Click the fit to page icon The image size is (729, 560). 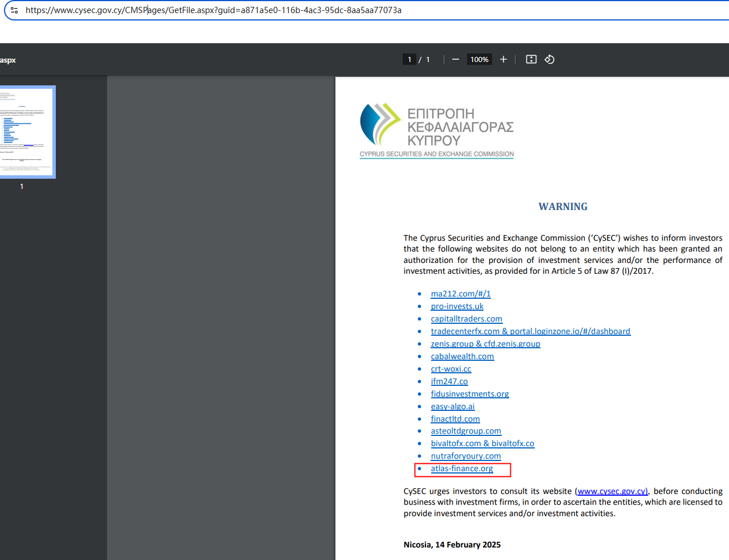pos(531,59)
